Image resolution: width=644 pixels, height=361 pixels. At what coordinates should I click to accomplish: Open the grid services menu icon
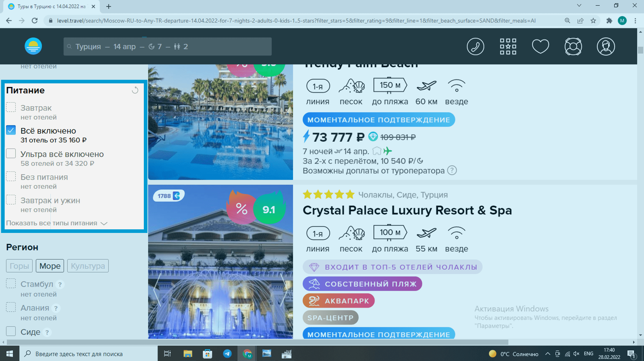(508, 47)
